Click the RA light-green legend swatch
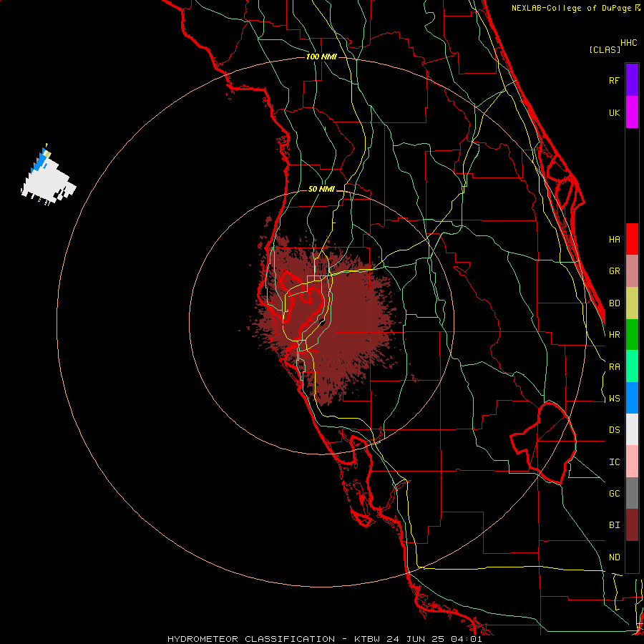Screen dimensions: 644x644 [632, 366]
